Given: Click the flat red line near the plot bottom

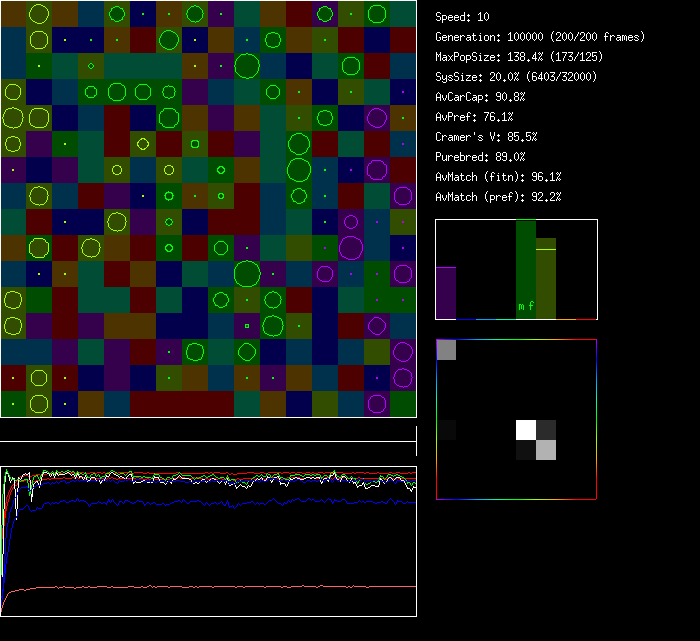Looking at the screenshot, I should click(x=250, y=587).
